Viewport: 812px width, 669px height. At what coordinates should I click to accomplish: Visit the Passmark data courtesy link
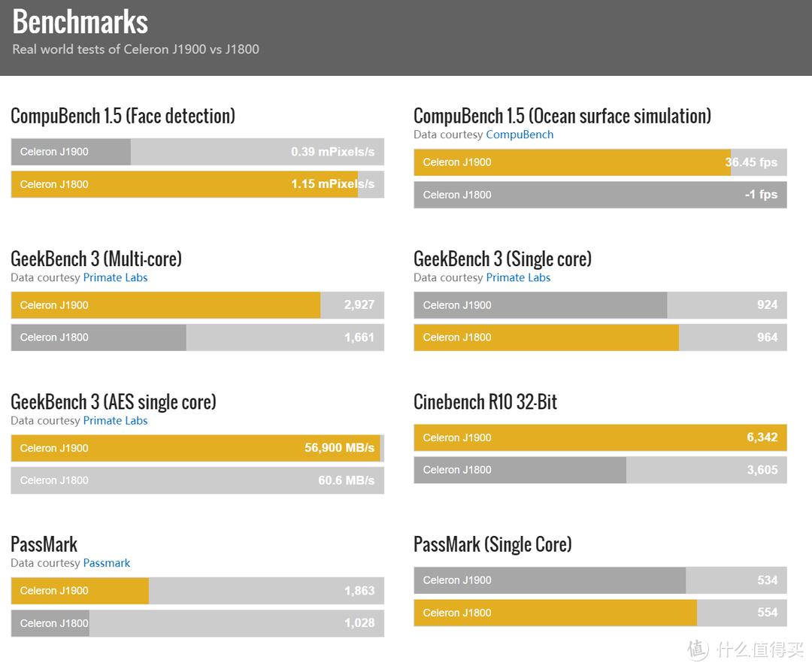[107, 563]
